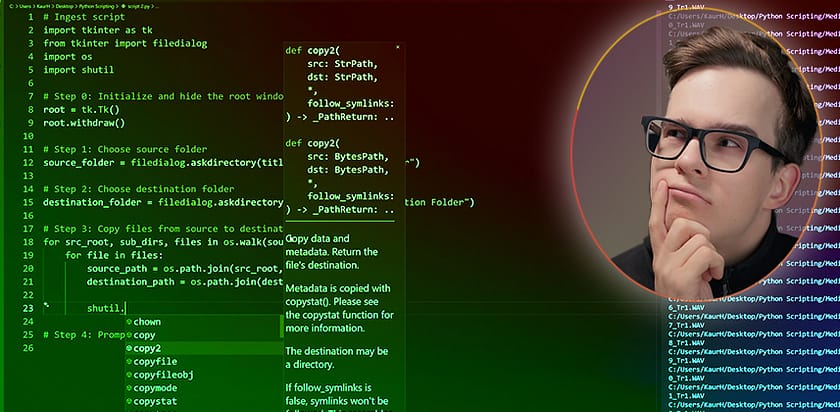The width and height of the screenshot is (840, 412).
Task: Click line number 13 in the gutter
Action: [x=28, y=176]
